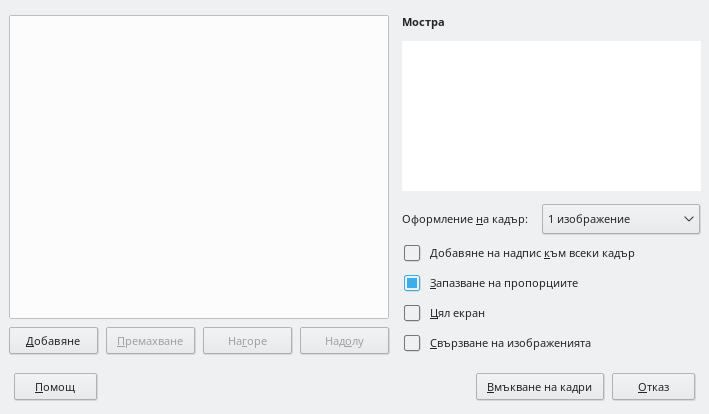This screenshot has height=414, width=709.
Task: Enable the Добавяне на надпис към всеки кадър checkbox
Action: click(x=412, y=253)
